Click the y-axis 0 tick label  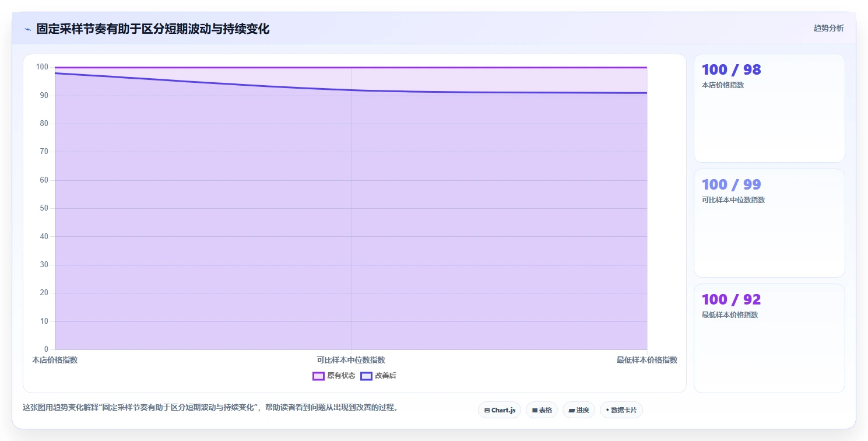[x=46, y=349]
